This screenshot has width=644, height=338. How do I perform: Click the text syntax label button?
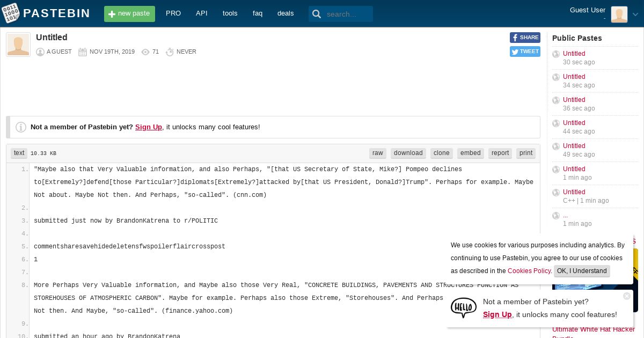(19, 153)
